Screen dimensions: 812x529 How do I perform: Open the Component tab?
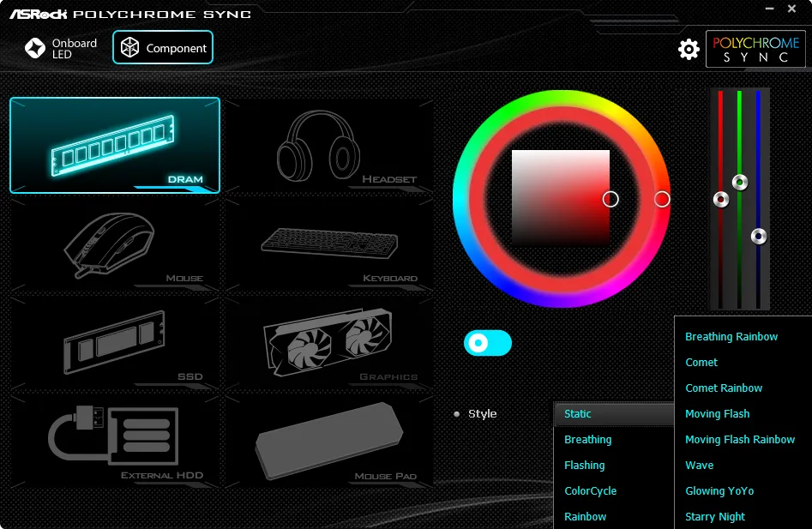coord(163,48)
